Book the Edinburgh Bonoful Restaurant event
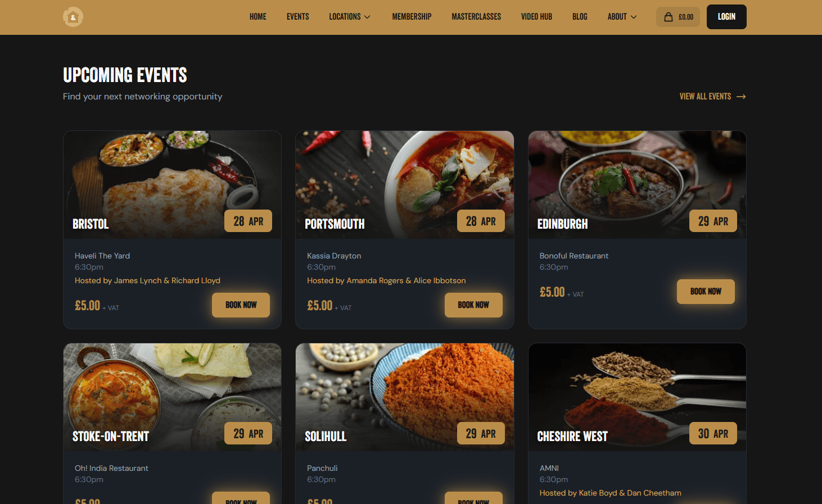822x504 pixels. coord(706,292)
